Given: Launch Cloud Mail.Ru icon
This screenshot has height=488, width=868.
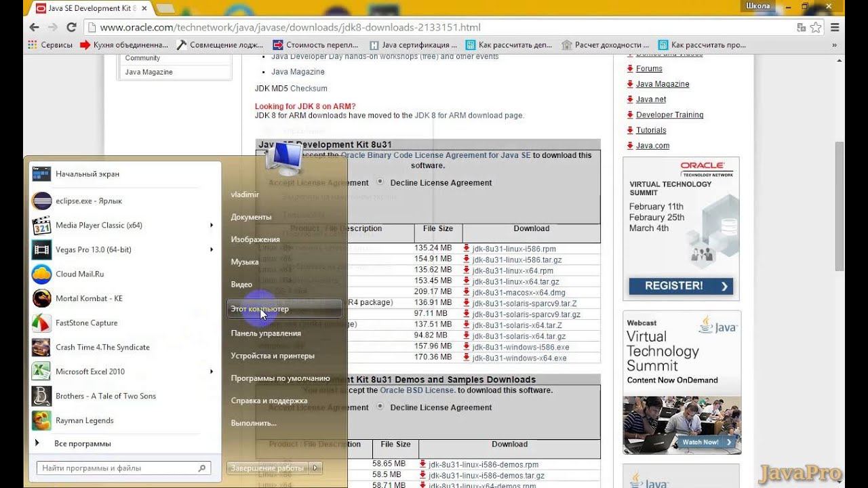Looking at the screenshot, I should [x=41, y=274].
